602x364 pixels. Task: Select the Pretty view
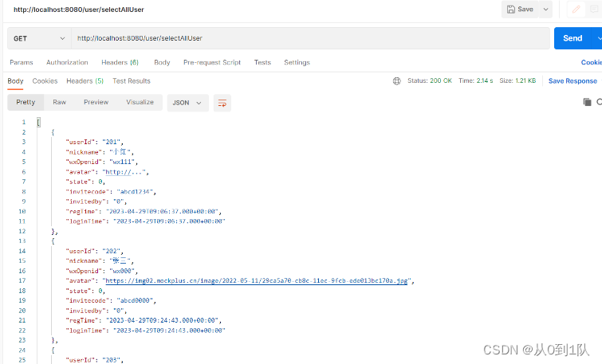pos(26,102)
